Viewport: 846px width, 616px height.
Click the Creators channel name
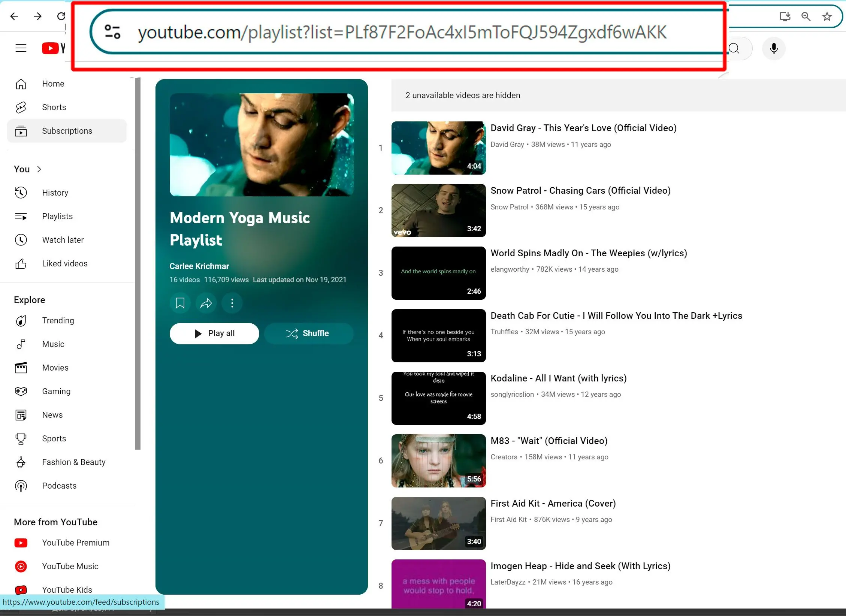[x=504, y=457]
